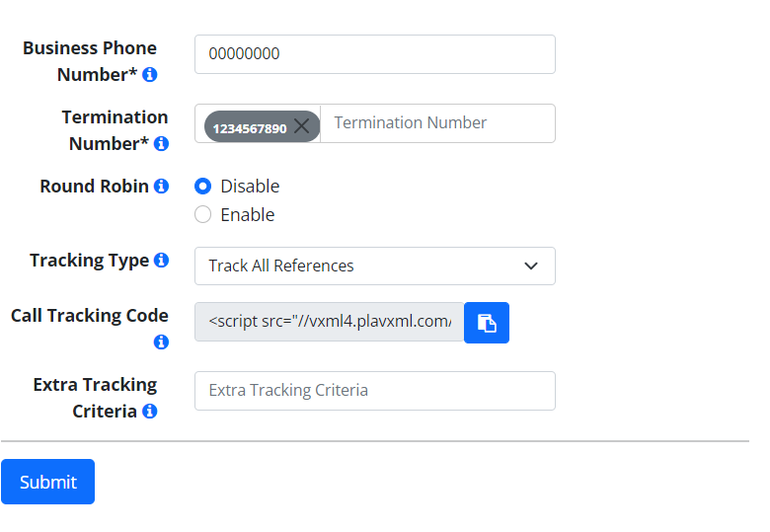Click Extra Tracking Criteria info icon
770x532 pixels.
point(150,411)
